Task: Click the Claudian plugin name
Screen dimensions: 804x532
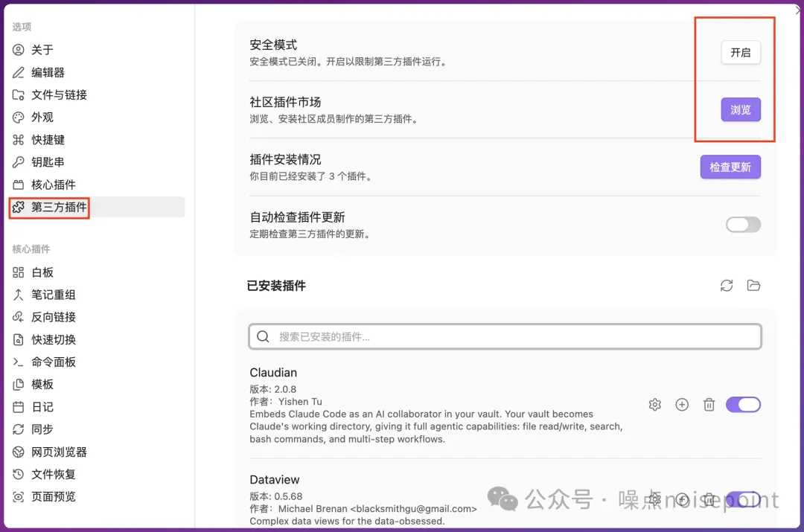Action: coord(273,373)
